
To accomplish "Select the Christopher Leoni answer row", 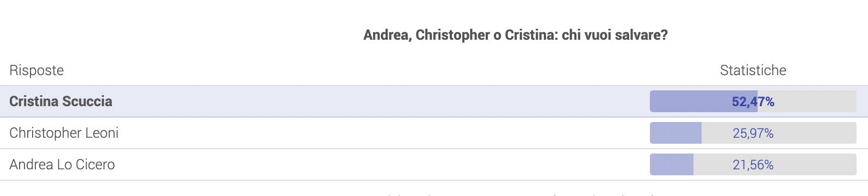I will pos(434,133).
